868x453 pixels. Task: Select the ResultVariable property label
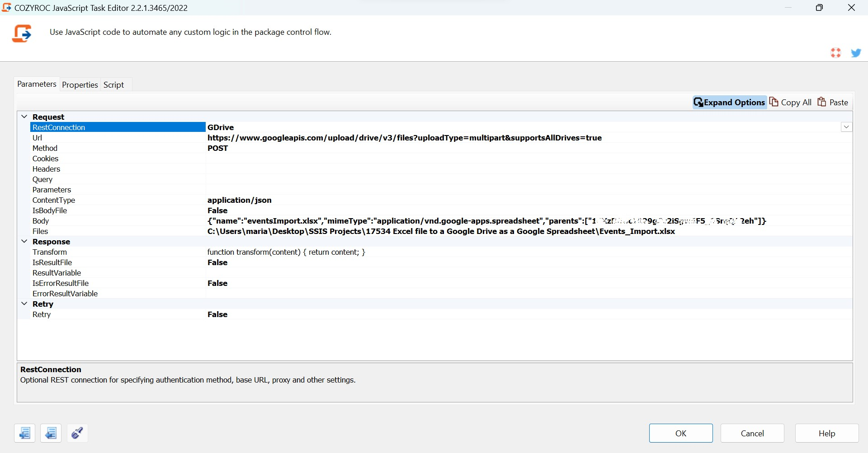coord(57,273)
